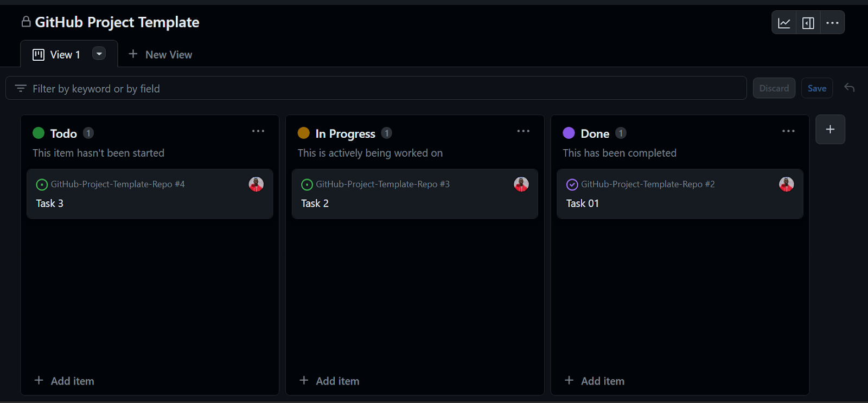
Task: Click the filter lines icon
Action: [21, 88]
